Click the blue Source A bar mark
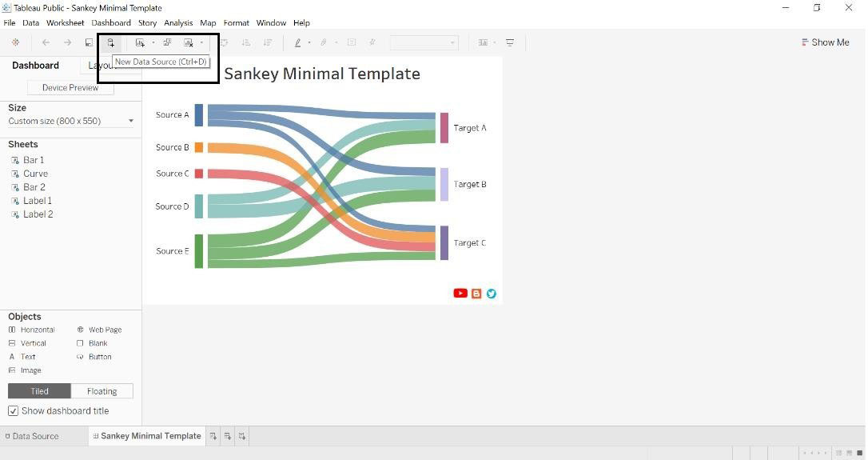Screen dimensions: 868x460 pyautogui.click(x=199, y=114)
